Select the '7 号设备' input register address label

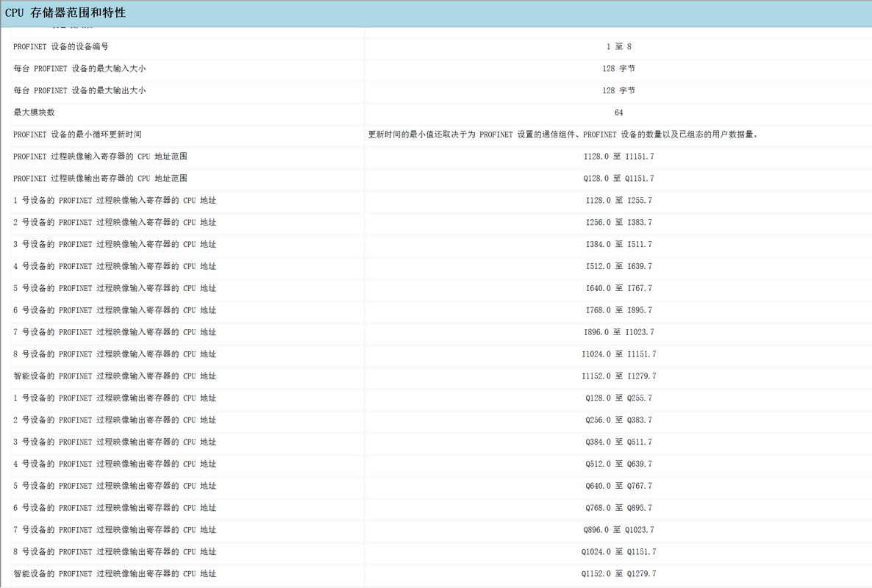[x=115, y=331]
